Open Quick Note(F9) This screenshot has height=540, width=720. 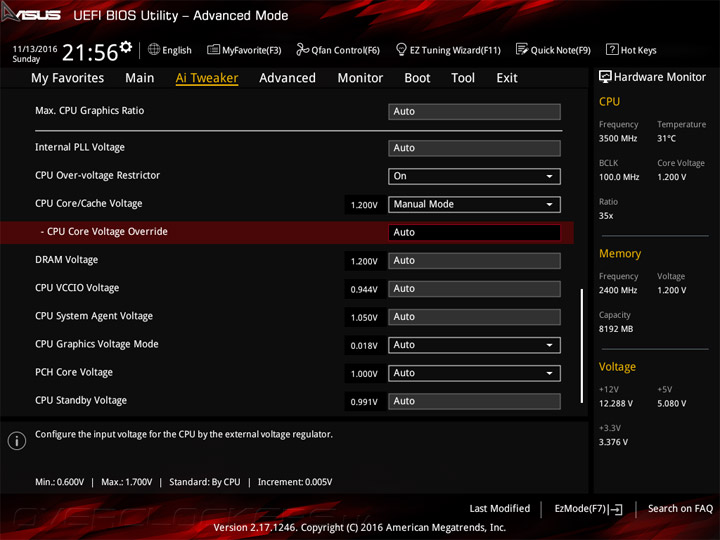[x=553, y=50]
